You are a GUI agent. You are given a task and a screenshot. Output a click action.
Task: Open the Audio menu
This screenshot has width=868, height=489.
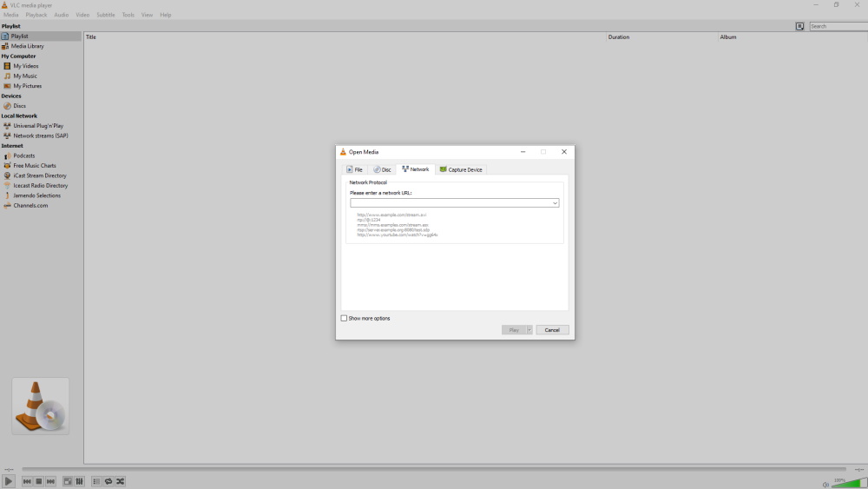point(62,15)
